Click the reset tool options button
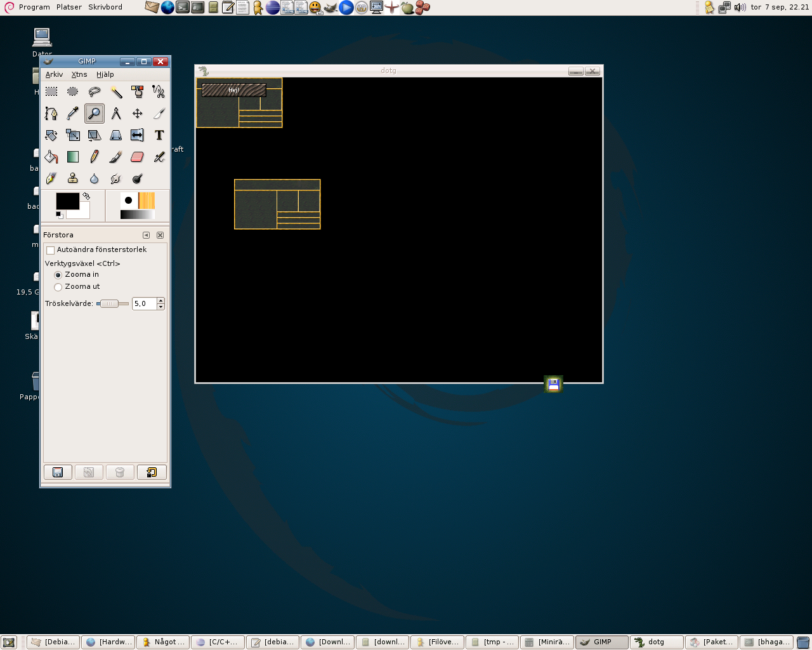The width and height of the screenshot is (812, 650). [152, 472]
